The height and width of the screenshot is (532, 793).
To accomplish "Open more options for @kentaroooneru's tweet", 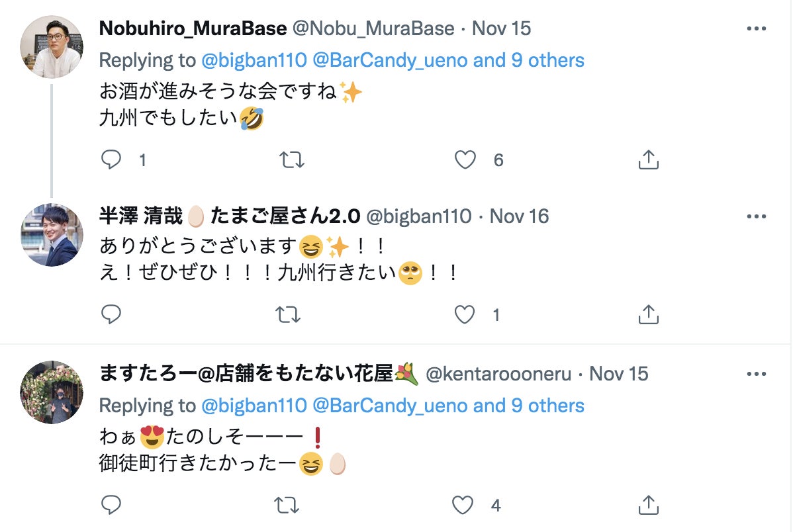I will [x=756, y=374].
